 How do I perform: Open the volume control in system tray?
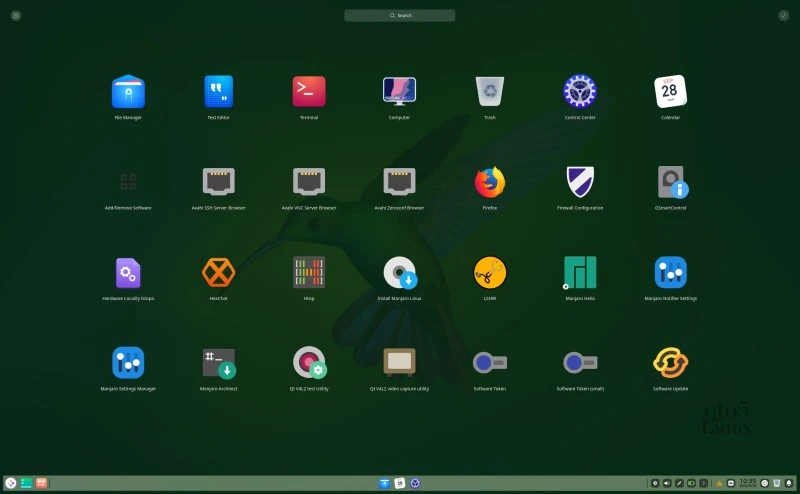pos(667,483)
